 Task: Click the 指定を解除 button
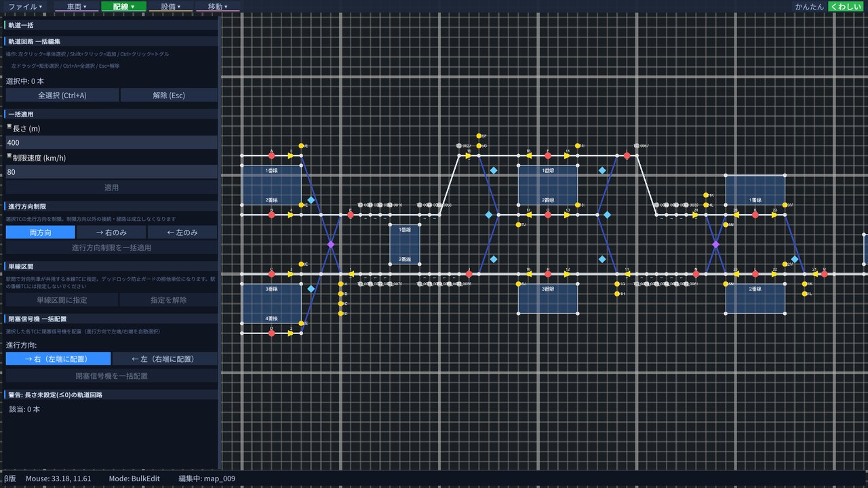169,300
